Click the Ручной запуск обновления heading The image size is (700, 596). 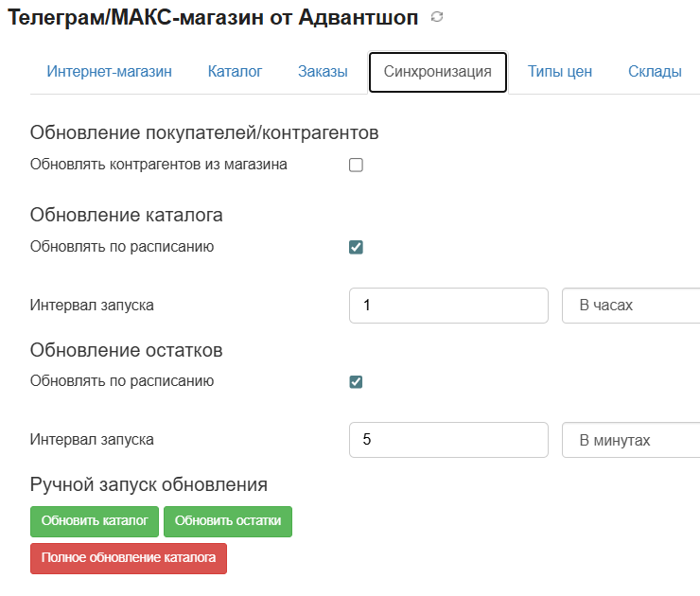tap(149, 484)
